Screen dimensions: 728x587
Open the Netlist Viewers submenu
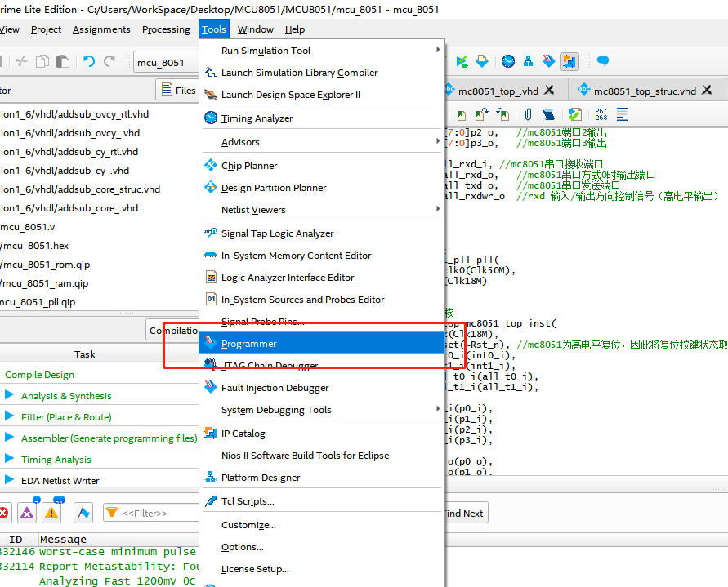[253, 210]
